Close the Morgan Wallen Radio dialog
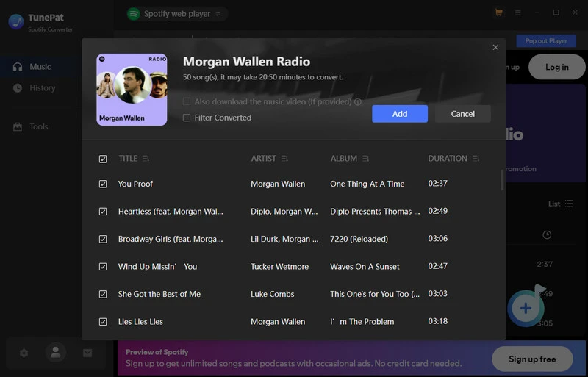This screenshot has width=588, height=377. pos(495,47)
